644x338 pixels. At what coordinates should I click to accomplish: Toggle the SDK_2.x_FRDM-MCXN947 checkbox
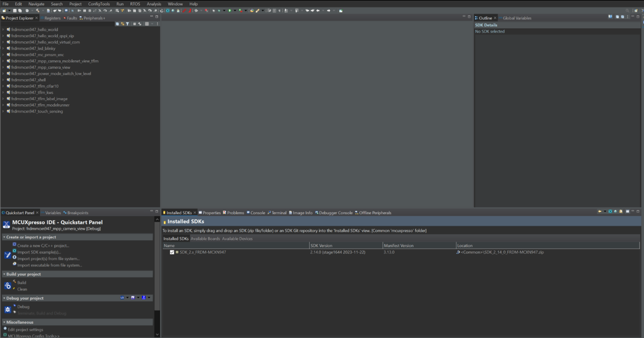point(172,252)
